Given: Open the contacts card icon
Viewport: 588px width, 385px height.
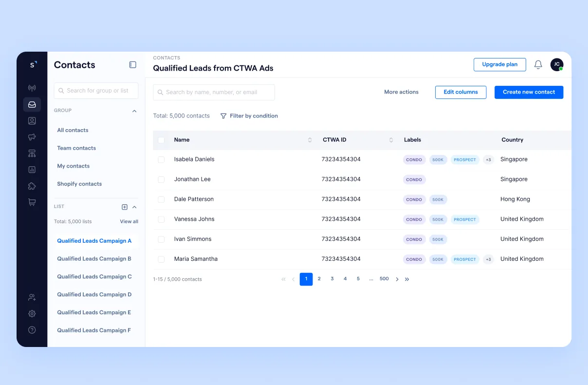Looking at the screenshot, I should 32,121.
